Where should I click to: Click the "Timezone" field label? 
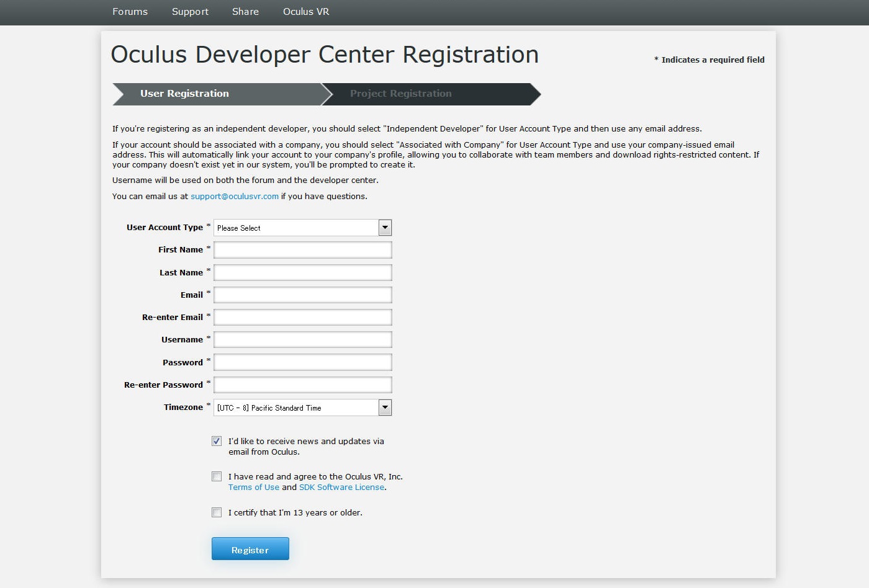coord(183,407)
